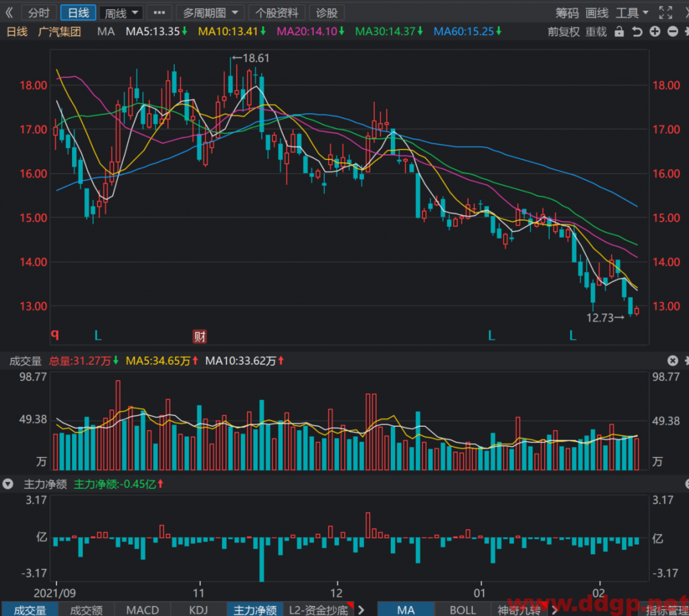Viewport: 689px width, 616px height.
Task: Click the 2021/09 date axis label
Action: click(55, 593)
